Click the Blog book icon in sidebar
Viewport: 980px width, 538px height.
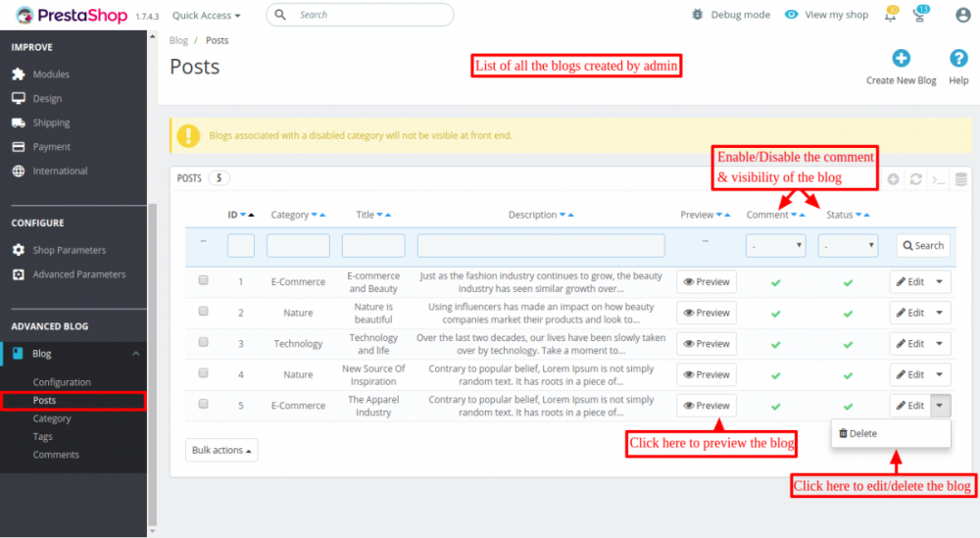(18, 354)
